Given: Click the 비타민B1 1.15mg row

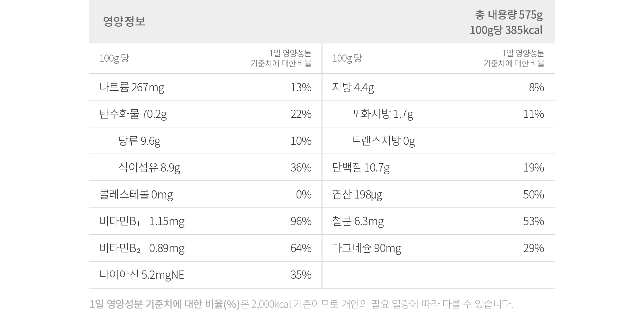Looking at the screenshot, I should 205,221.
